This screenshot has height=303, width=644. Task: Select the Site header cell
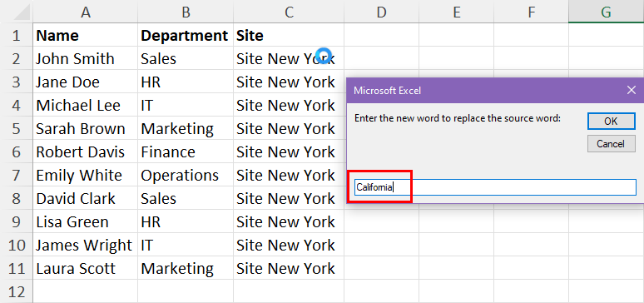coord(289,35)
